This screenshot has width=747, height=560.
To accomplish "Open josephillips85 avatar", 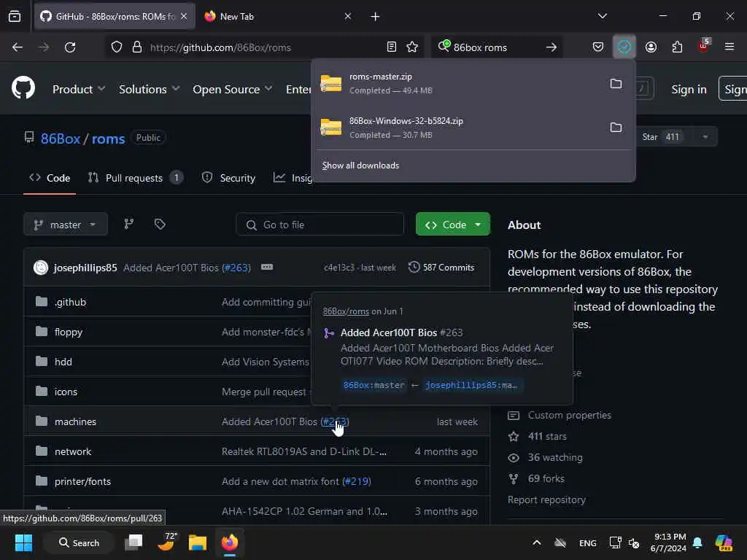I will point(41,268).
